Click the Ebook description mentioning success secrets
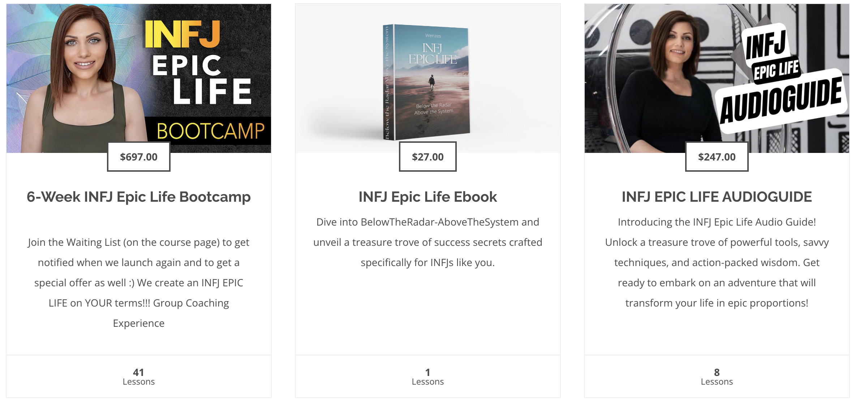 [428, 243]
